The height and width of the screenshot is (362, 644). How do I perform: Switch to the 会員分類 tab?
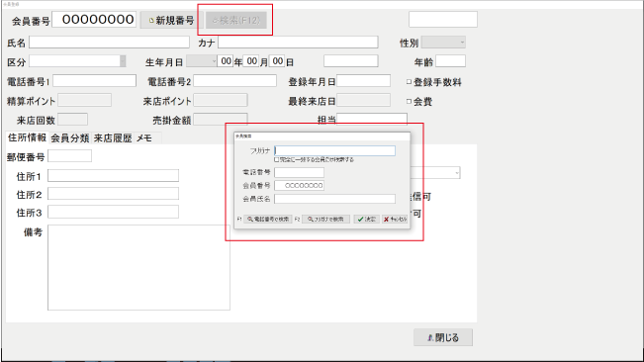(x=70, y=138)
